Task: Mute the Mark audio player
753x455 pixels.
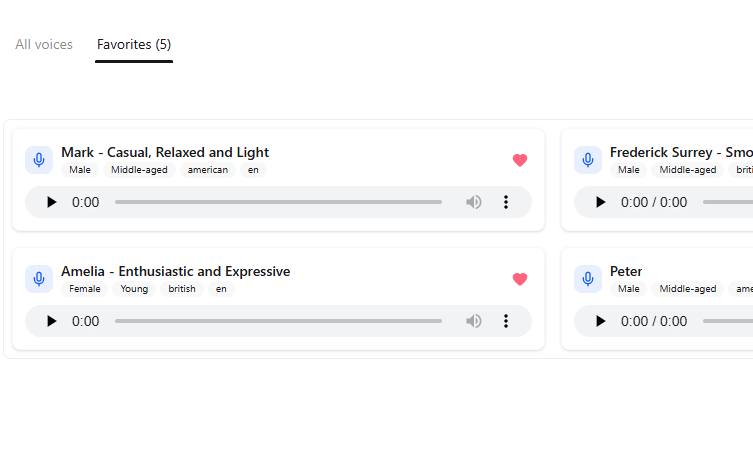Action: pos(474,202)
